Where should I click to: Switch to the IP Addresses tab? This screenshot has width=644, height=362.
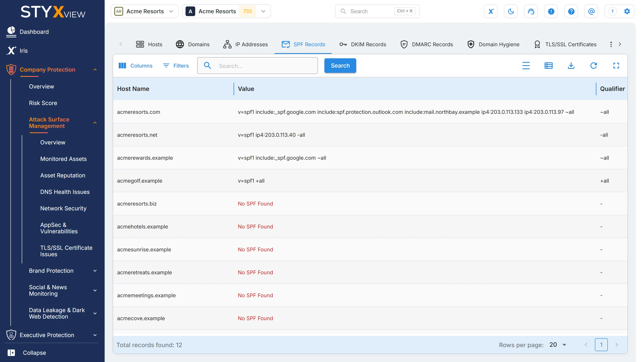245,44
